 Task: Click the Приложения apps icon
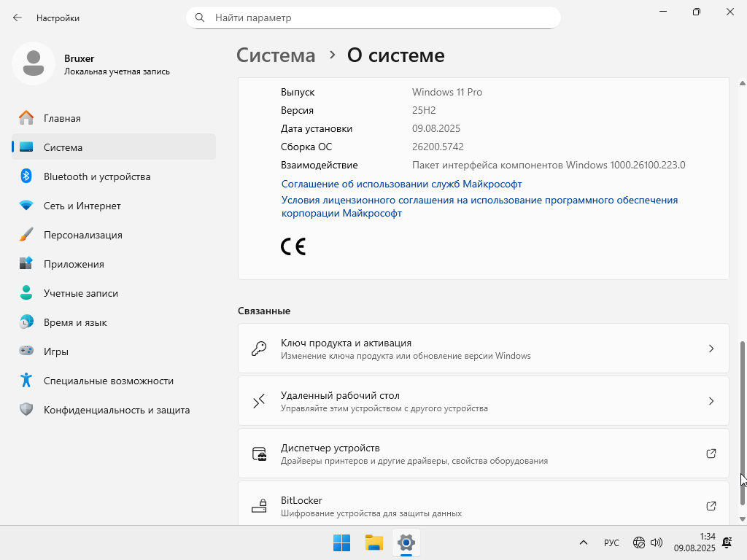26,263
